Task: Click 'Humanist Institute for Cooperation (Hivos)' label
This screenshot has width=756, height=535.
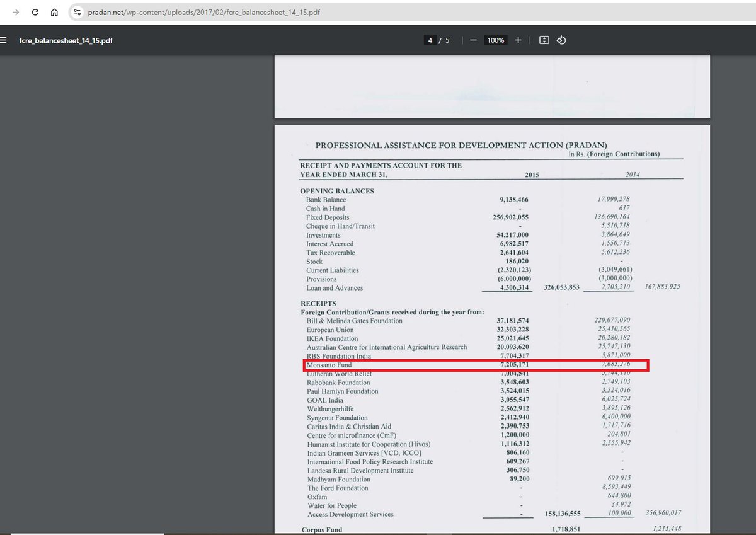Action: coord(368,444)
